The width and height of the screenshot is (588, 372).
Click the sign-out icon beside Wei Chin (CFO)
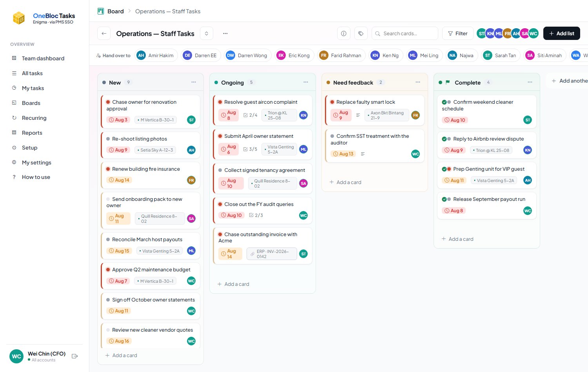pos(75,356)
